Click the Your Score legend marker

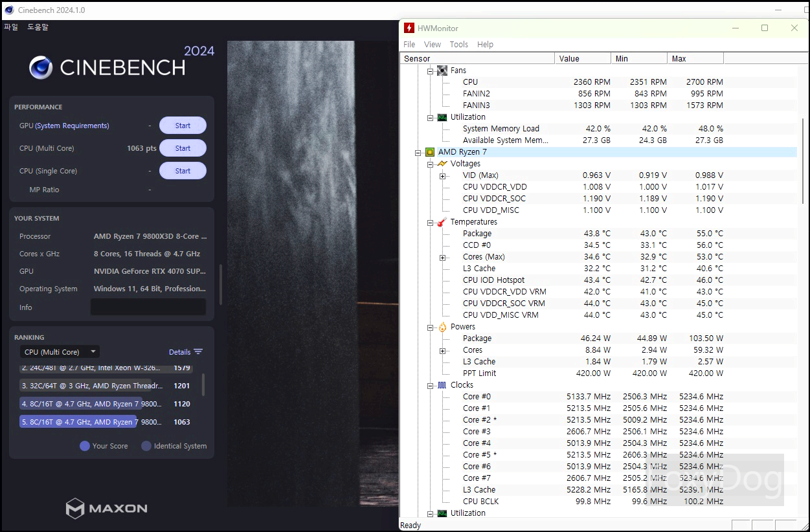click(x=84, y=446)
